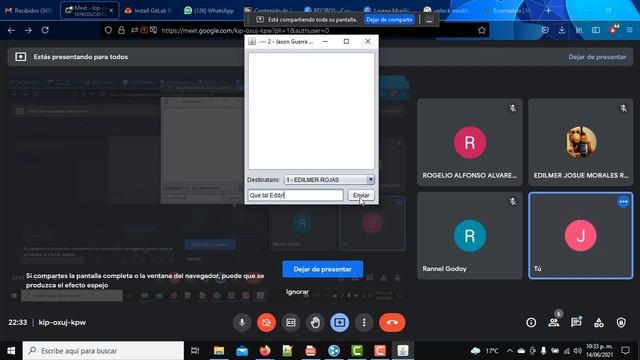Image resolution: width=640 pixels, height=360 pixels.
Task: Open the Destinatario dropdown in chat window
Action: click(x=329, y=180)
